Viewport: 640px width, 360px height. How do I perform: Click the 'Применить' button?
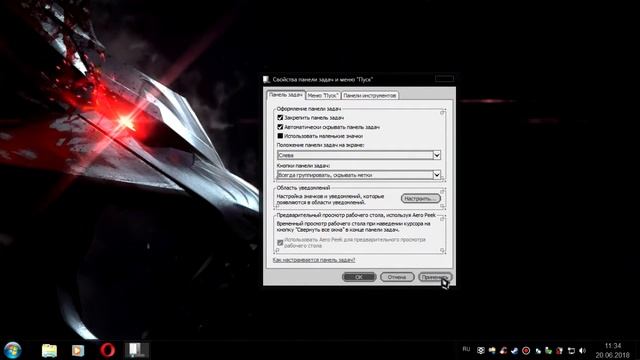click(435, 277)
